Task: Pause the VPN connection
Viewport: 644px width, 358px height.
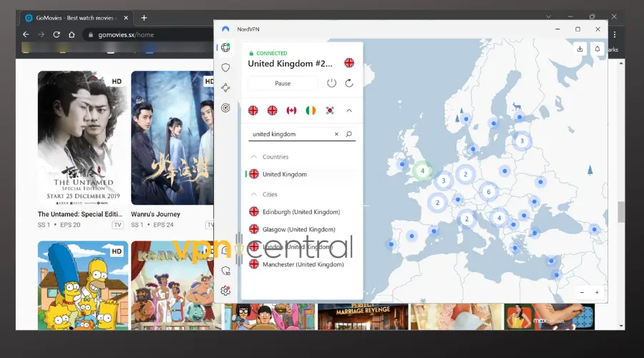Action: [283, 83]
